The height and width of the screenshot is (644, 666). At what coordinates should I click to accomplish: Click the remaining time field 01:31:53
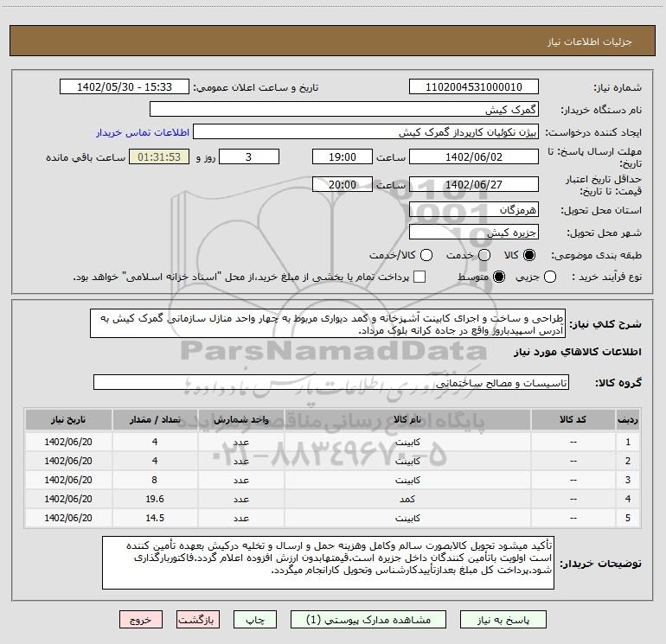point(159,156)
